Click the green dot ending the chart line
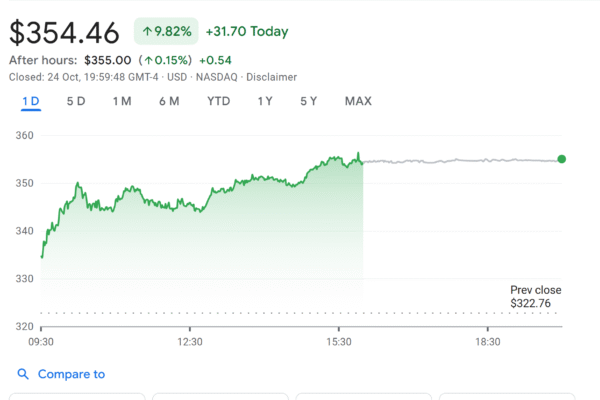 pos(561,159)
